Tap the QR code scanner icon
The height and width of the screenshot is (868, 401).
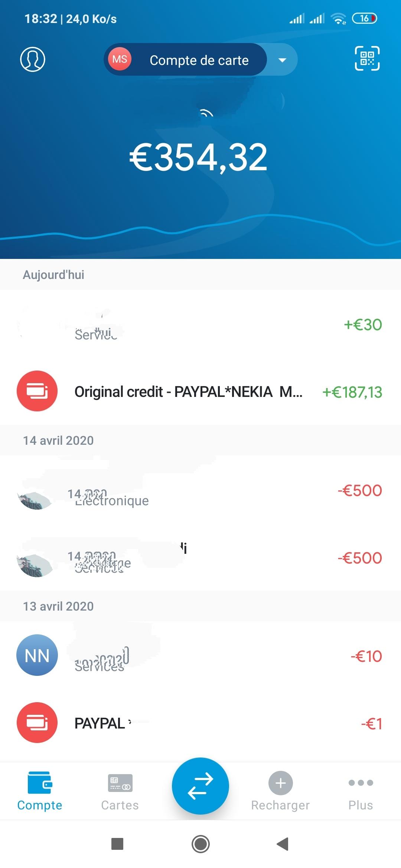pos(367,59)
